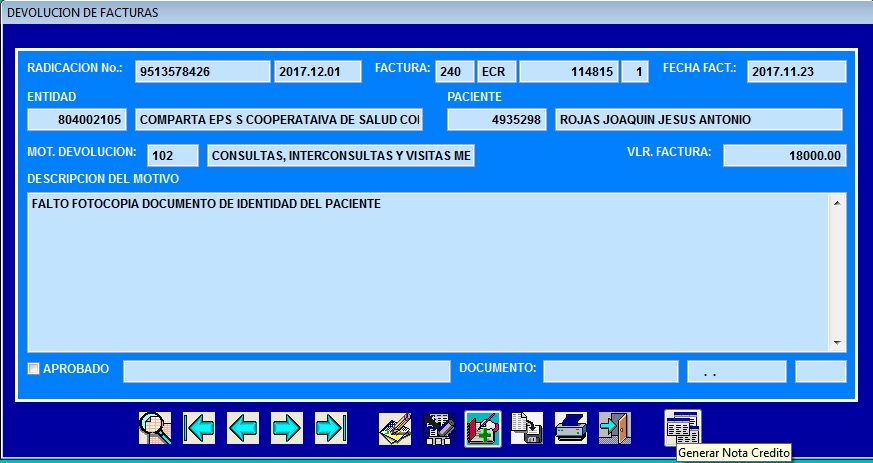Screen dimensions: 873x463
Task: Click the VLR. FACTURA field 18000.00
Action: [x=785, y=156]
